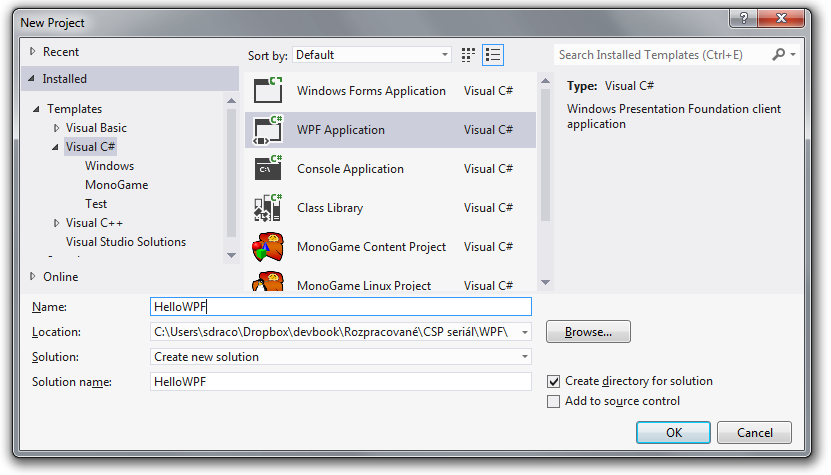Select the WPF Application row text
The image size is (831, 475).
pos(341,130)
